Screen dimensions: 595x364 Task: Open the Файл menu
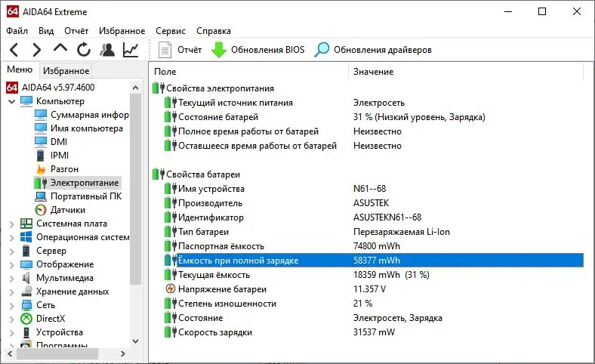pyautogui.click(x=17, y=31)
